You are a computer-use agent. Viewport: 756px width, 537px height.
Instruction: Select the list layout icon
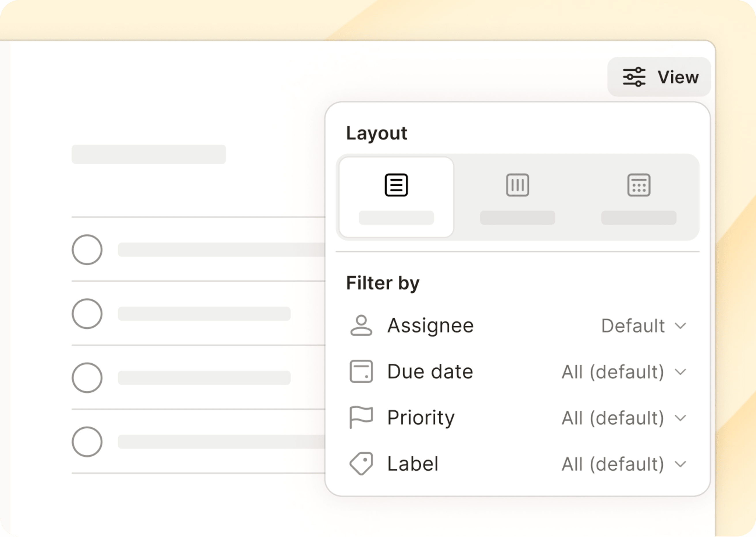coord(396,185)
